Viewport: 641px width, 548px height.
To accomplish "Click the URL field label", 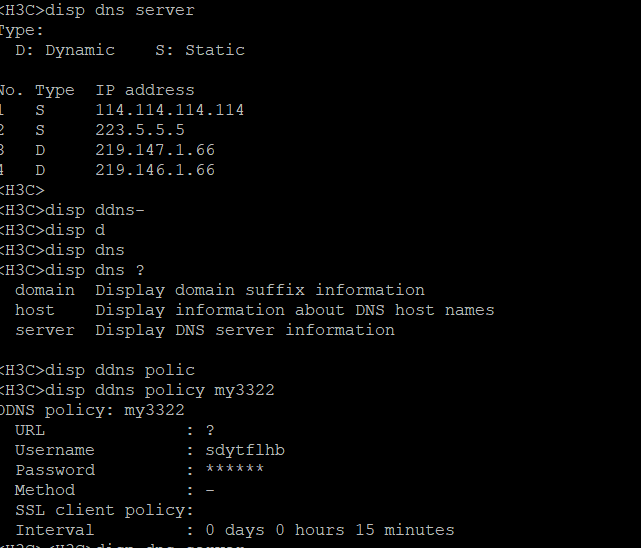I will pyautogui.click(x=29, y=430).
